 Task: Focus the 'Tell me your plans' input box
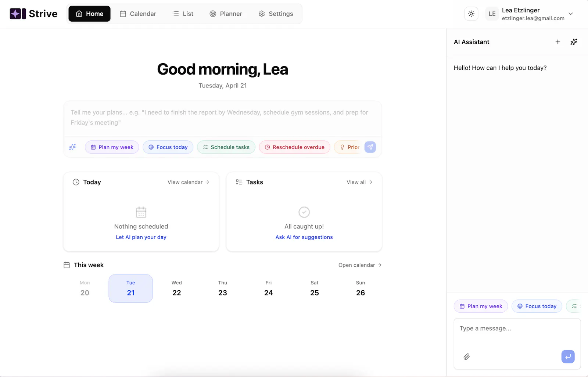tap(223, 118)
